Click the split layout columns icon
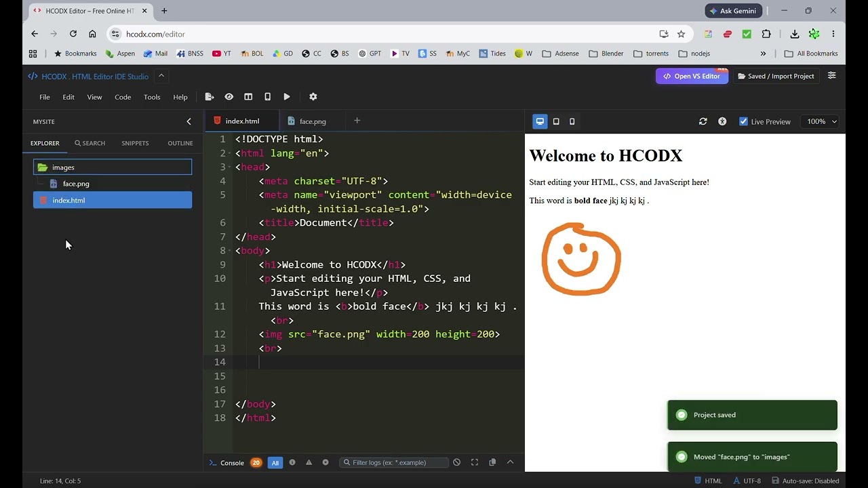 248,97
